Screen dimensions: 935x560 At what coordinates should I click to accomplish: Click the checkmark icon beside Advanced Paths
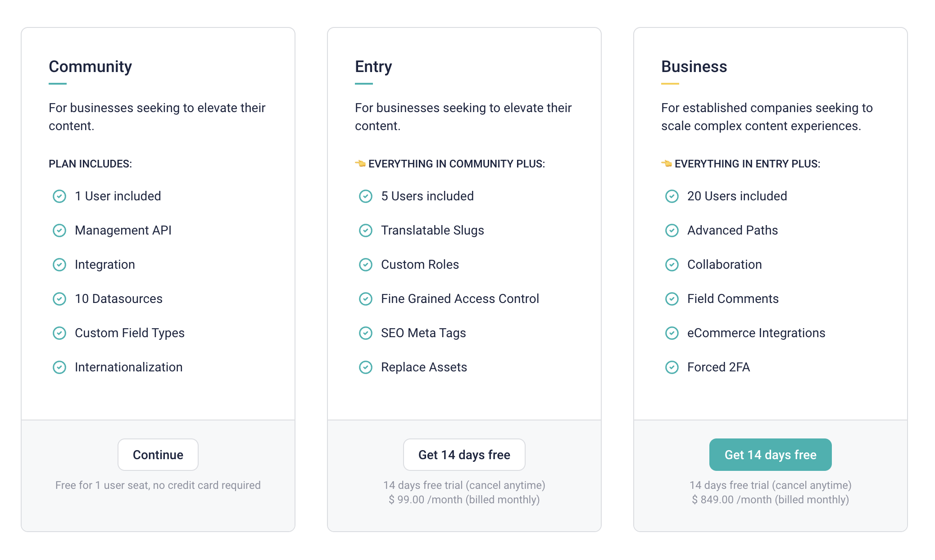coord(672,230)
